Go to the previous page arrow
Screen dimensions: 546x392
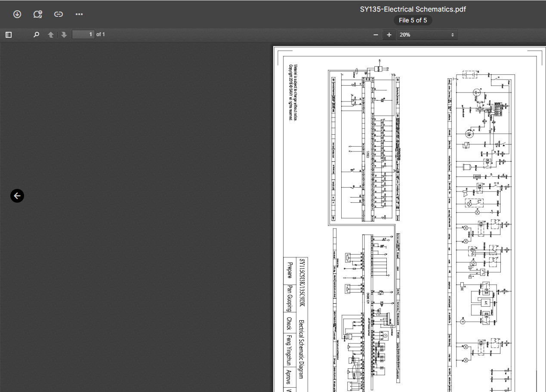point(51,35)
